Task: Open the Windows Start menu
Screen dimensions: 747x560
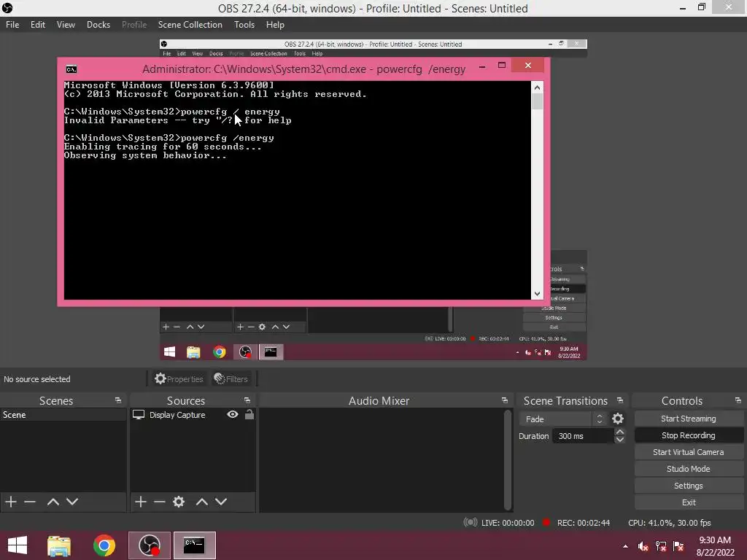Action: 18,545
